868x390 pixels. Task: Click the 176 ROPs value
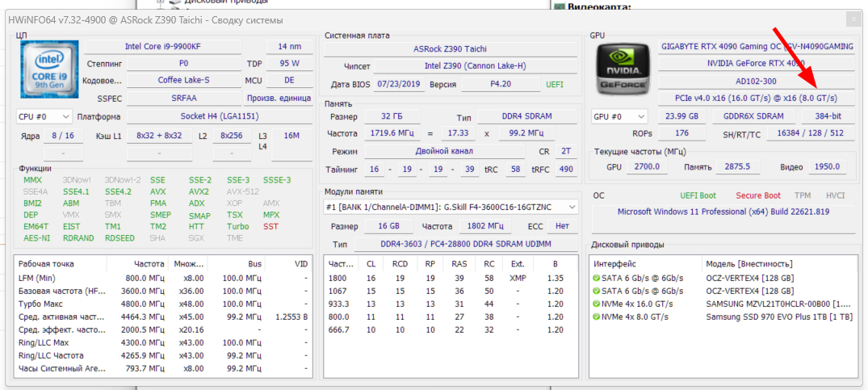pos(681,133)
